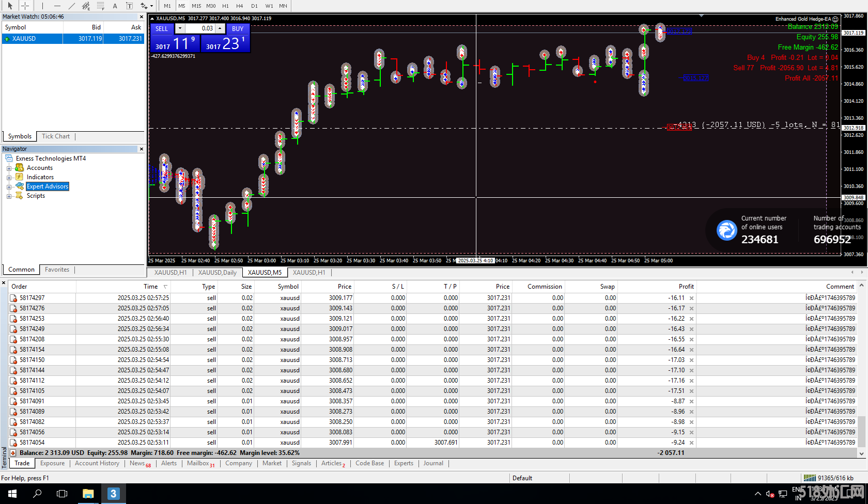Pick the horizontal line drawing tool

click(x=57, y=6)
